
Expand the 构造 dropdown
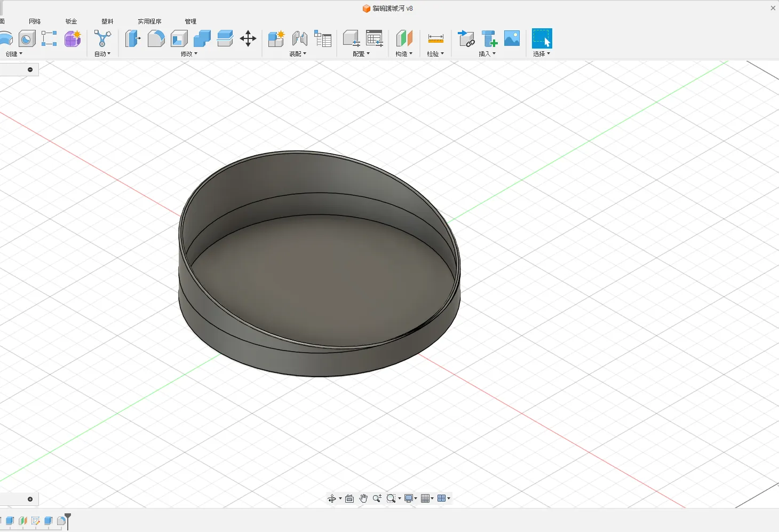tap(404, 54)
